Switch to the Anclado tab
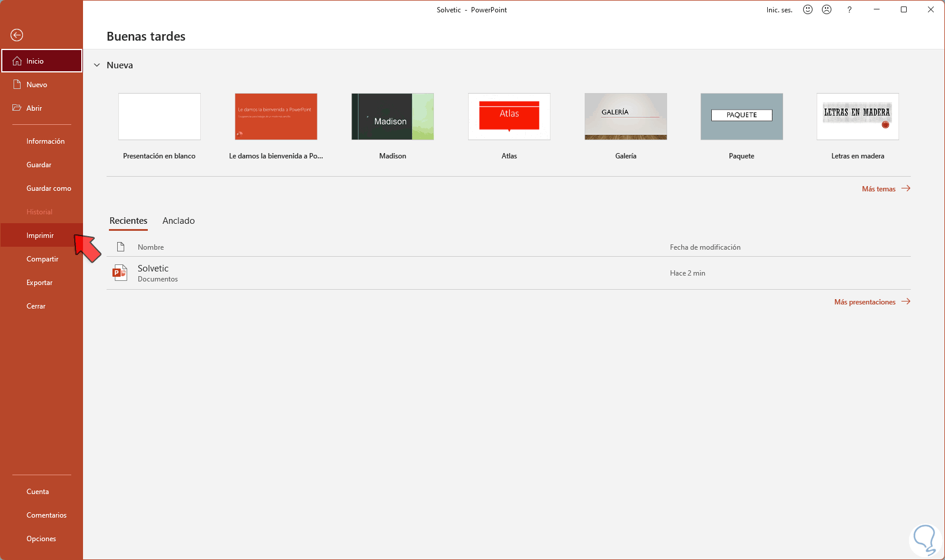Image resolution: width=945 pixels, height=560 pixels. point(178,221)
